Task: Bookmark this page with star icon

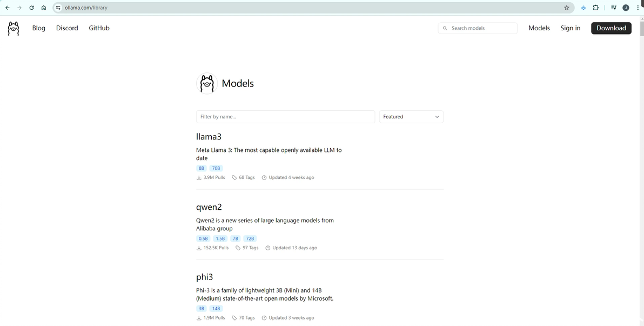Action: (567, 8)
